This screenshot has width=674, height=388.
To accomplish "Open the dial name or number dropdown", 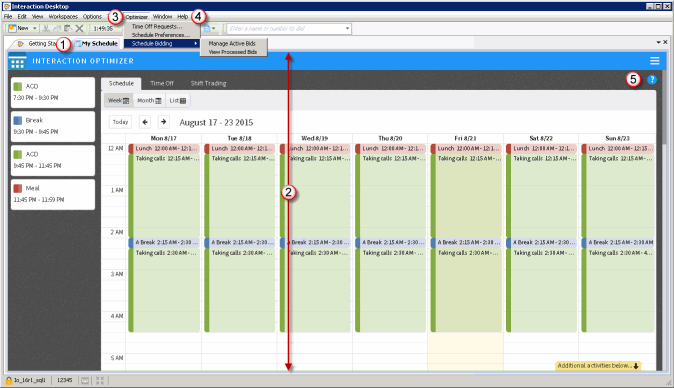I will [347, 29].
